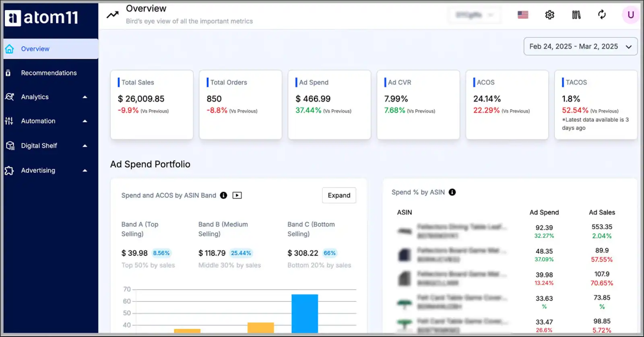Image resolution: width=644 pixels, height=337 pixels.
Task: Click the Analytics sidebar icon
Action: pos(10,97)
